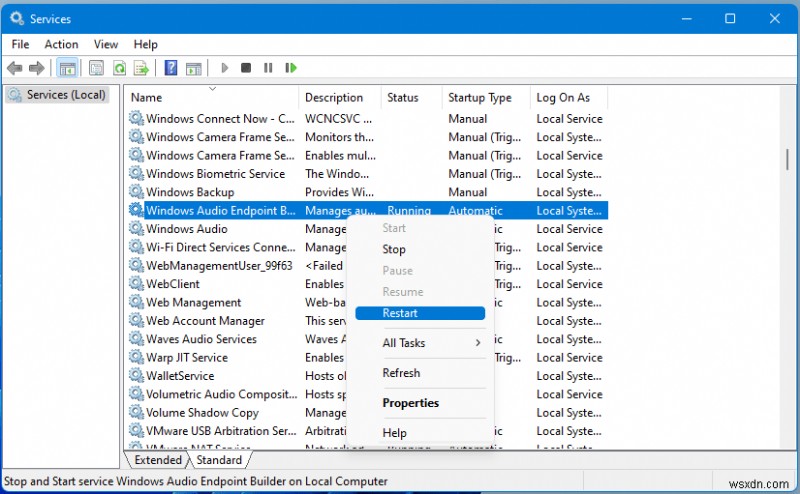Select the Wi-Fi Direct Services Connection row
The image size is (800, 494).
coord(367,247)
